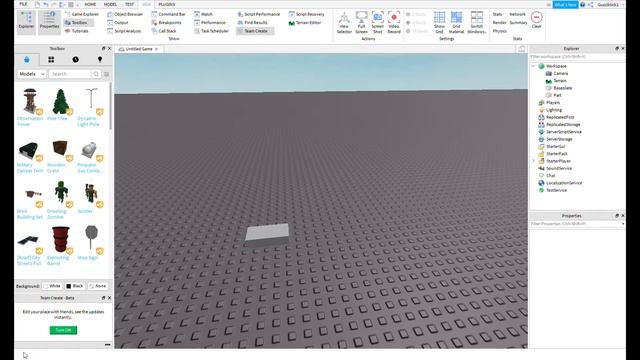The width and height of the screenshot is (640, 360).
Task: Take a Screen Shot
Action: (378, 22)
